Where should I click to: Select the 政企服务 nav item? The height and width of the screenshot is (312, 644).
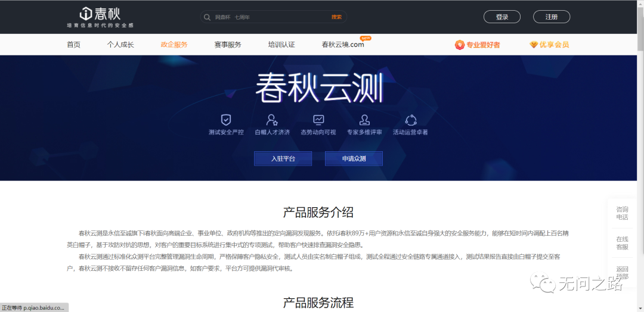point(174,45)
